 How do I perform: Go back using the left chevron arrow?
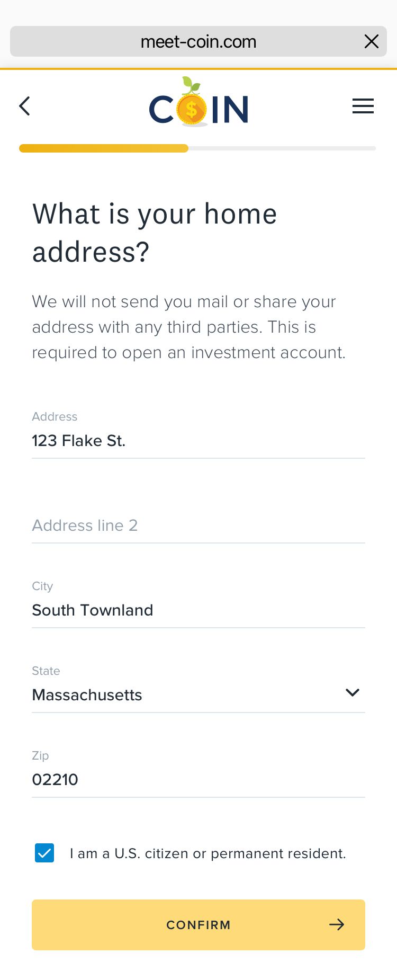coord(25,106)
